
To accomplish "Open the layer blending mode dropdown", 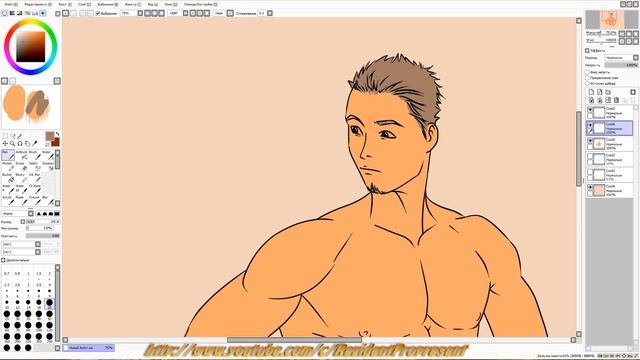I will coord(635,58).
